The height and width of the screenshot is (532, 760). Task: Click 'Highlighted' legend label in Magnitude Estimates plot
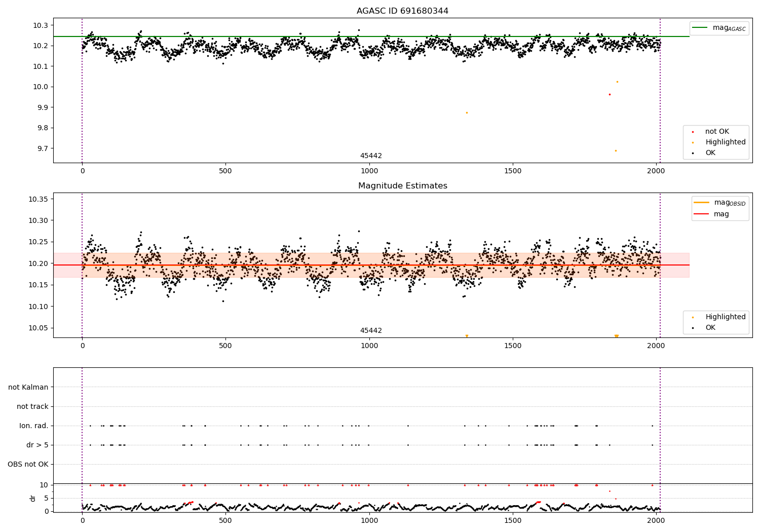click(726, 317)
